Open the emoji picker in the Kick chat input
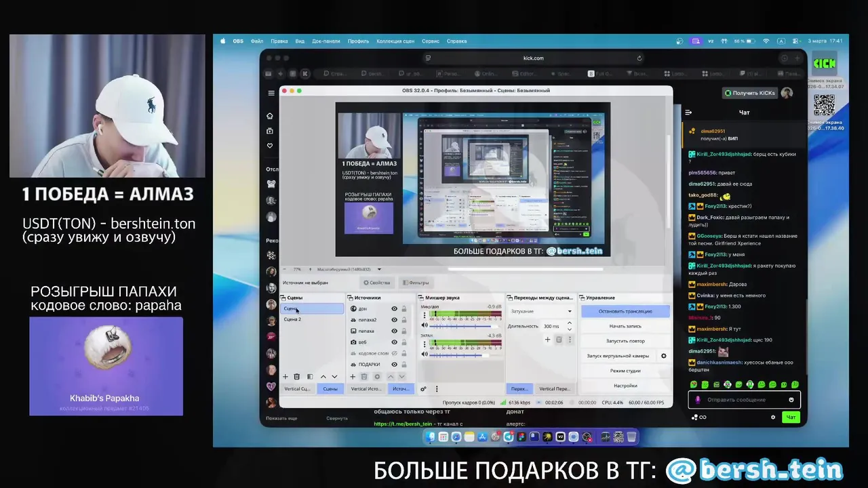868x488 pixels. click(x=791, y=400)
